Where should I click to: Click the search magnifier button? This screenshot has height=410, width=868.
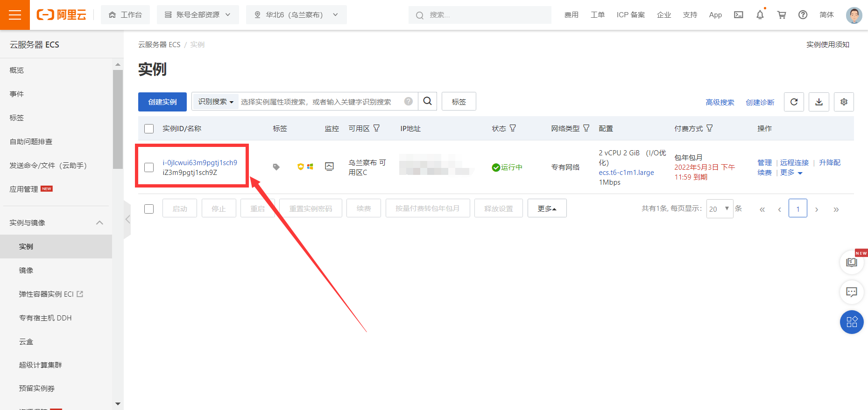427,101
